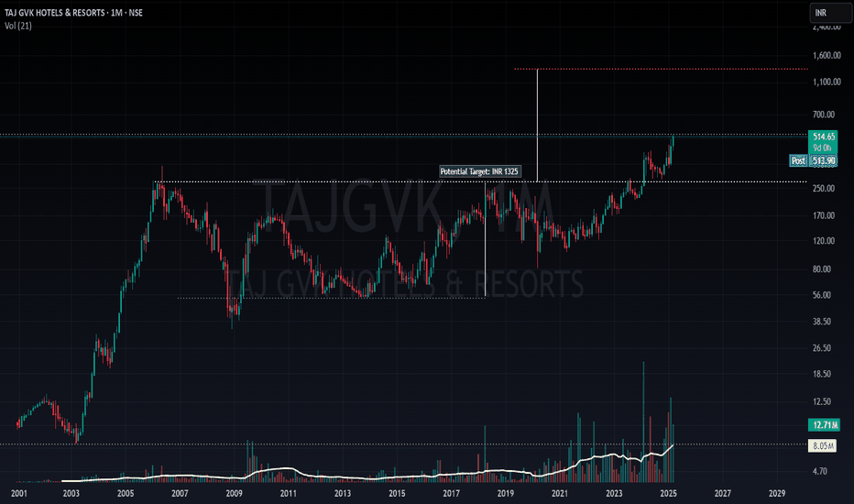Click the 2007 label on time axis
This screenshot has height=504, width=854.
[x=180, y=493]
